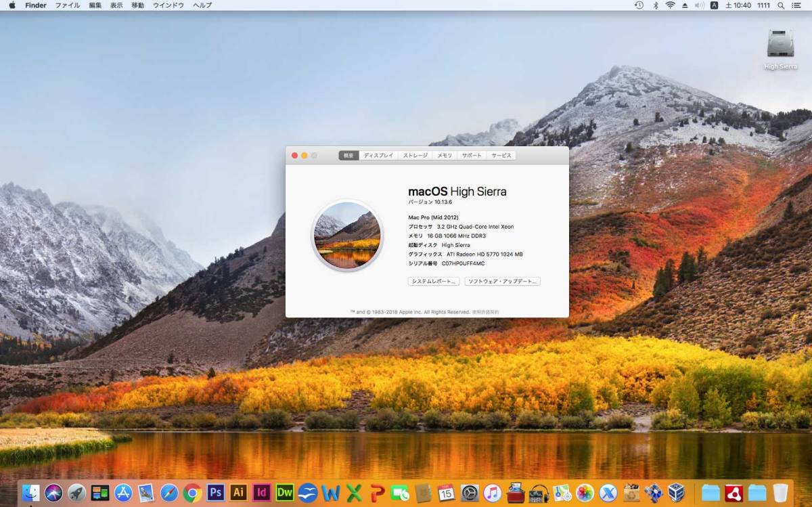Open the ウインドウ menu
The width and height of the screenshot is (812, 507).
pos(168,5)
